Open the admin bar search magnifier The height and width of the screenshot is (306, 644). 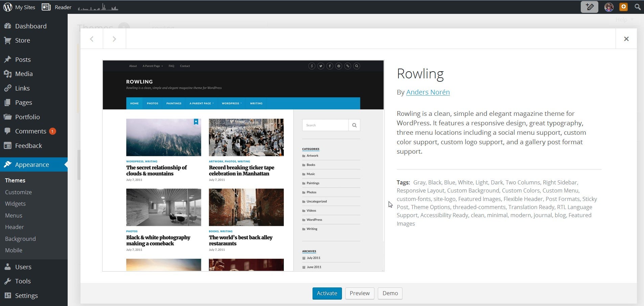[x=637, y=7]
